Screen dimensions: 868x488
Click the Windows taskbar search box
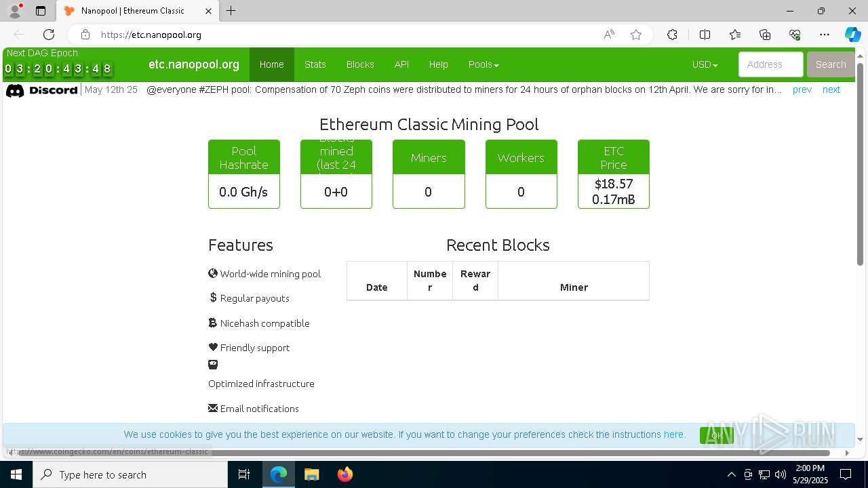(130, 474)
